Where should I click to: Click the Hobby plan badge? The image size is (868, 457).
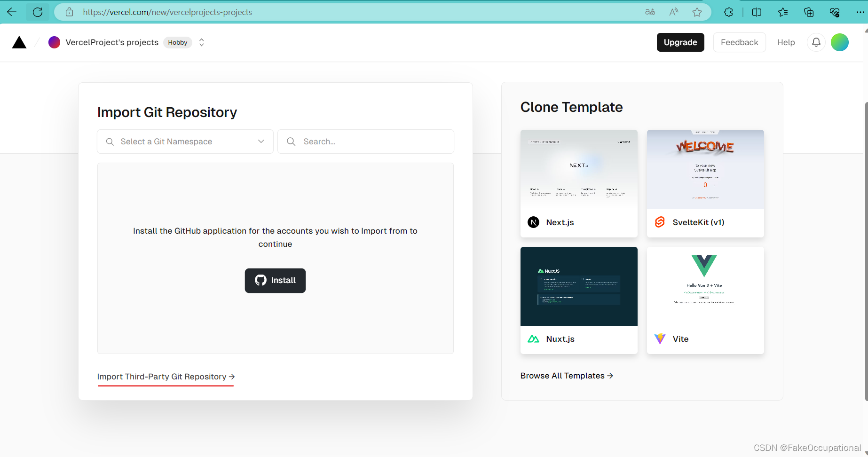point(178,42)
